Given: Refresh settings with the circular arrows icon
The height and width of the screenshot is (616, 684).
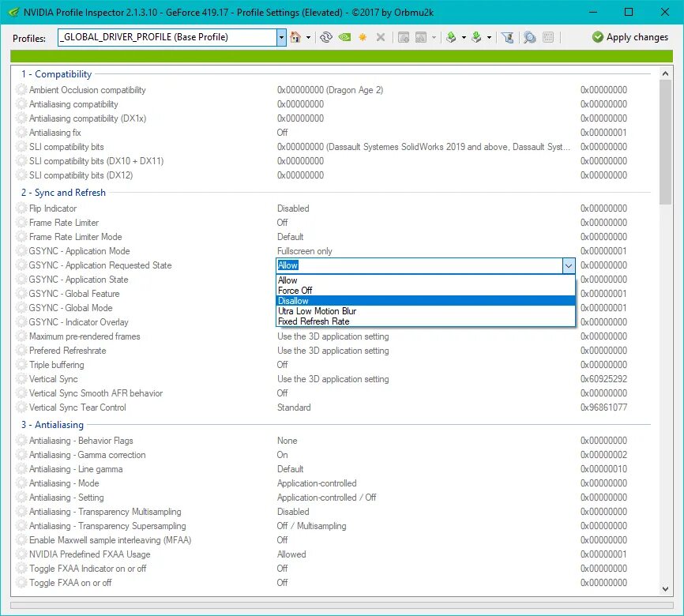Looking at the screenshot, I should pyautogui.click(x=326, y=37).
